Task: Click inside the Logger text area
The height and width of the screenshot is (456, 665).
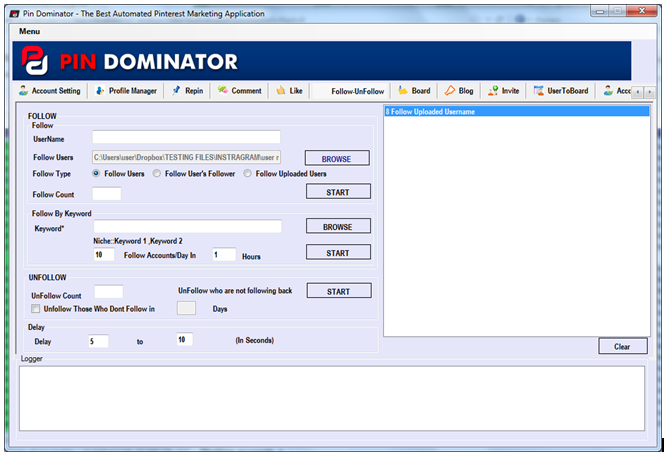Action: tap(332, 398)
